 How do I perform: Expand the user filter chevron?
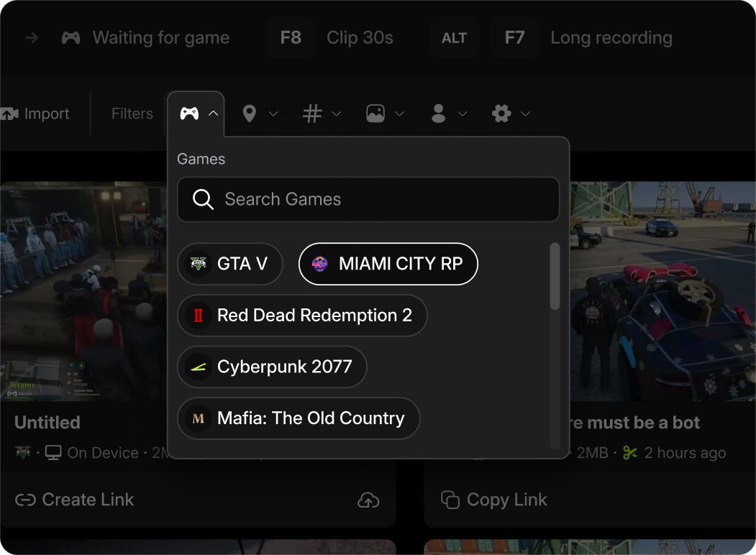[x=463, y=114]
